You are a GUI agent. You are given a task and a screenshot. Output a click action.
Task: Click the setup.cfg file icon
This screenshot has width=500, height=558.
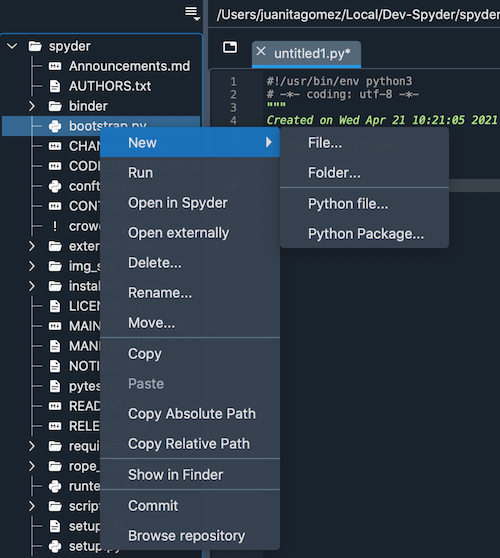click(x=55, y=526)
